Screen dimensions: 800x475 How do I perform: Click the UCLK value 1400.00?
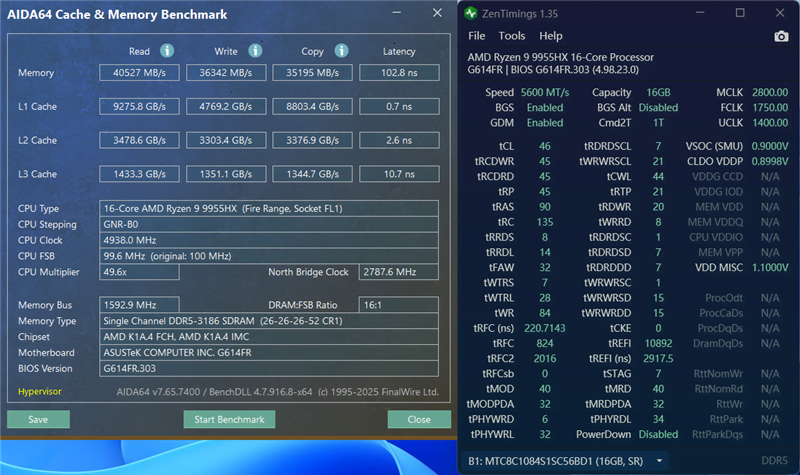(x=770, y=122)
